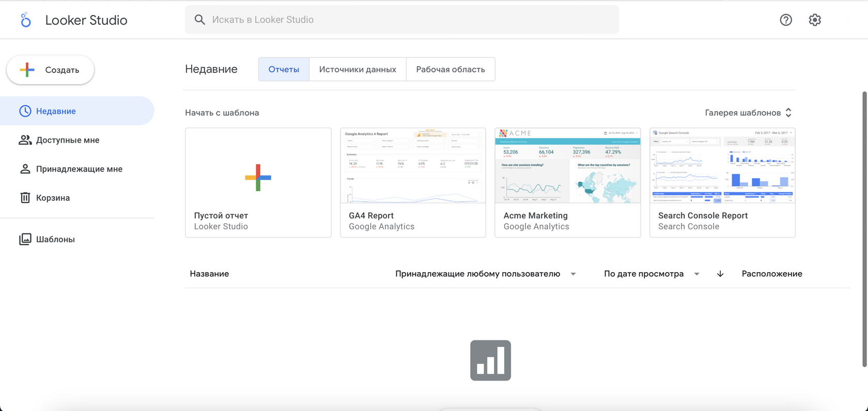Open Принадлежащие мне in the sidebar
This screenshot has width=868, height=411.
(77, 169)
